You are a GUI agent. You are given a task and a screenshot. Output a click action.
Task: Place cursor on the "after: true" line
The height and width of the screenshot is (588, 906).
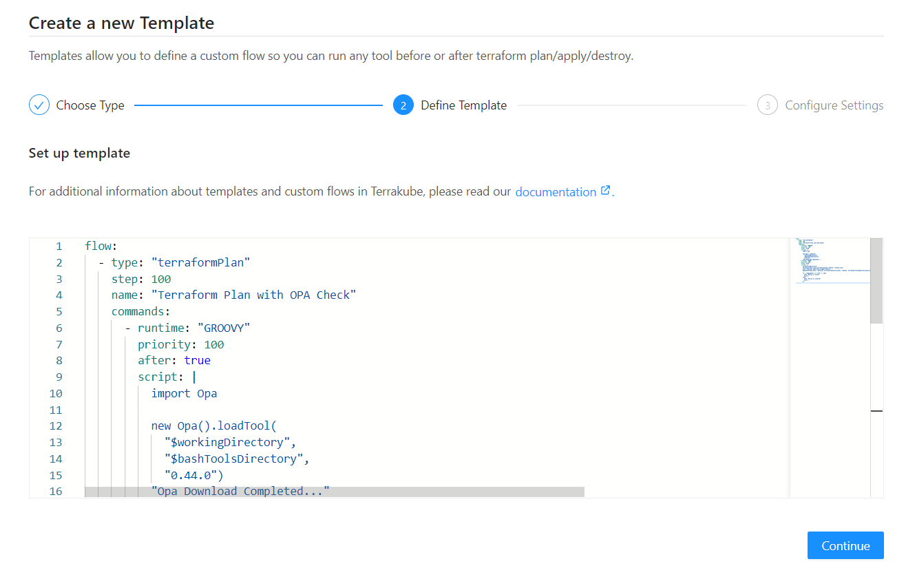tap(174, 361)
